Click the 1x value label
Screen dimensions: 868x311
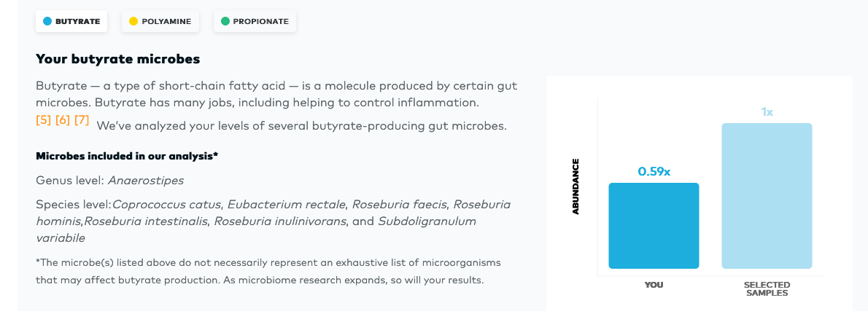click(767, 112)
